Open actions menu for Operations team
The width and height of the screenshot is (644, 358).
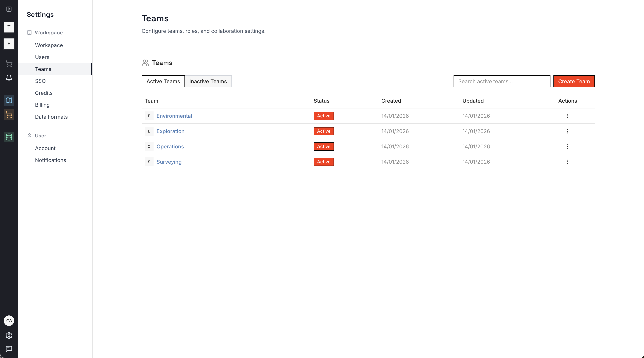tap(568, 147)
